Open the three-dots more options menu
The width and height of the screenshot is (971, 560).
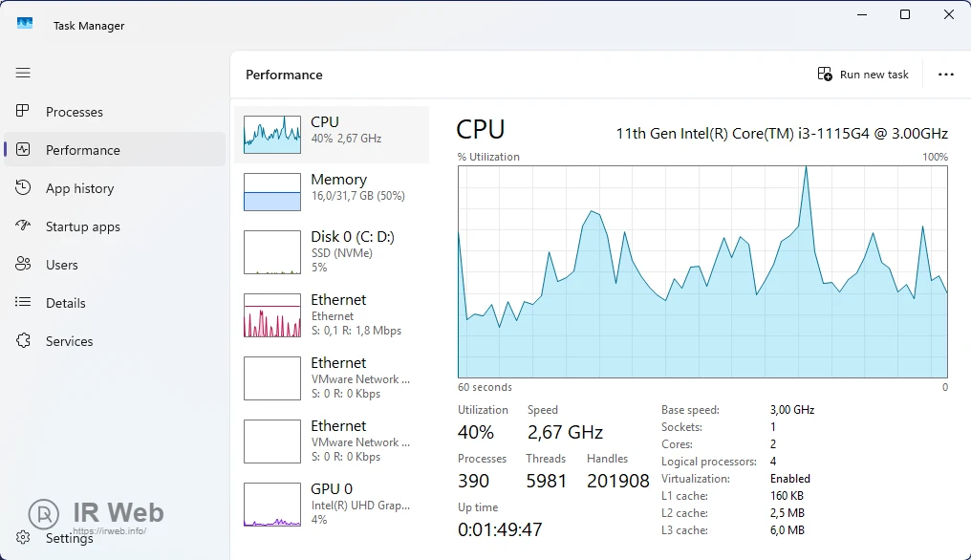(946, 75)
